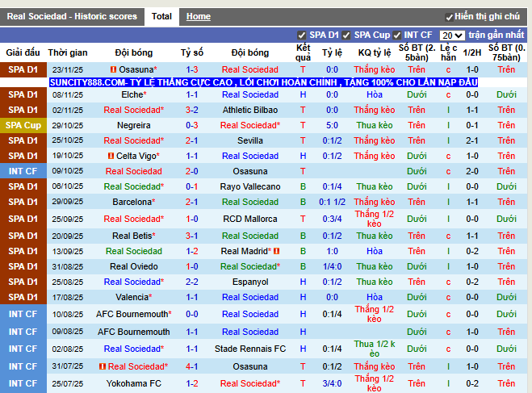Image resolution: width=532 pixels, height=393 pixels.
Task: Open the SUNCITY888.COM banner advertisement
Action: pyautogui.click(x=264, y=82)
